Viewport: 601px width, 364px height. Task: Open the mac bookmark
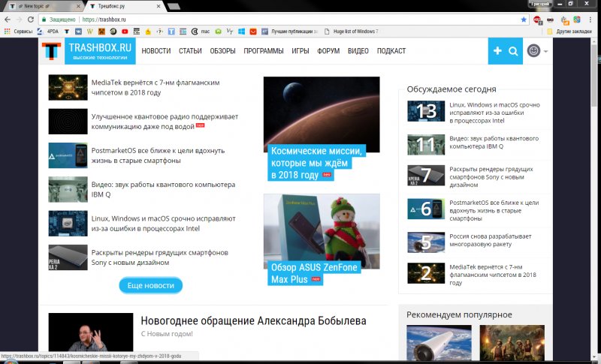[201, 32]
